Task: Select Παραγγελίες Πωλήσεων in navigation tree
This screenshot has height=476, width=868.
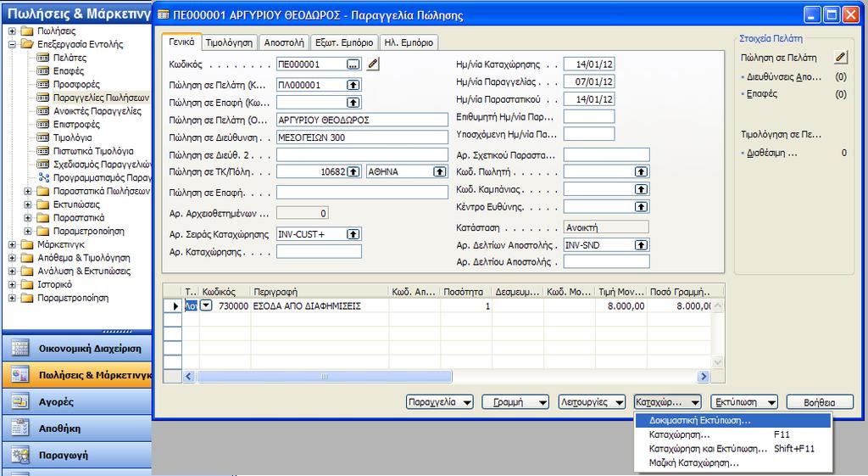Action: click(x=101, y=98)
